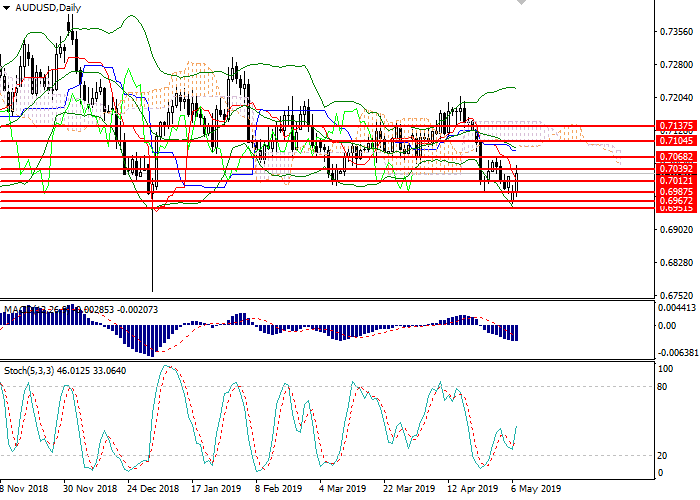Click the 0.71045 red price level label
The height and width of the screenshot is (500, 700).
675,142
